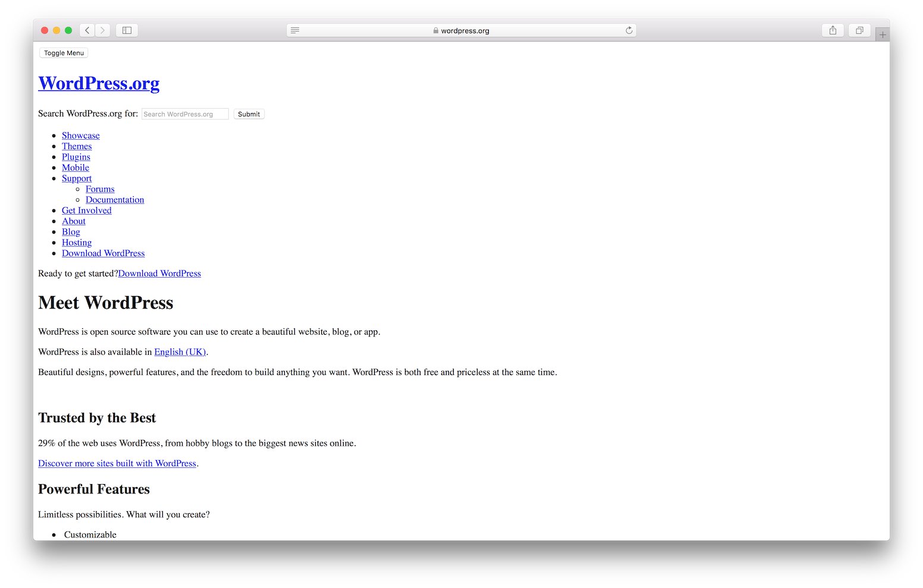The image size is (923, 588).
Task: Click the Toggle Menu button
Action: pyautogui.click(x=64, y=53)
